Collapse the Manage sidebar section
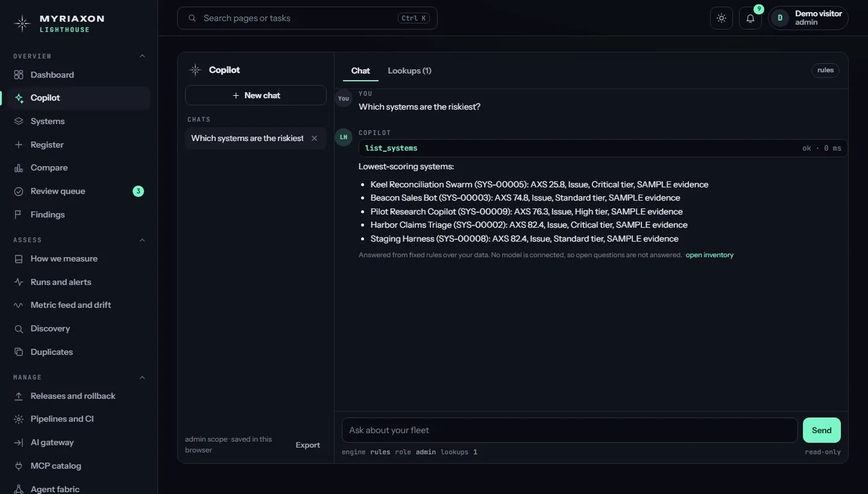The width and height of the screenshot is (868, 494). [x=142, y=377]
